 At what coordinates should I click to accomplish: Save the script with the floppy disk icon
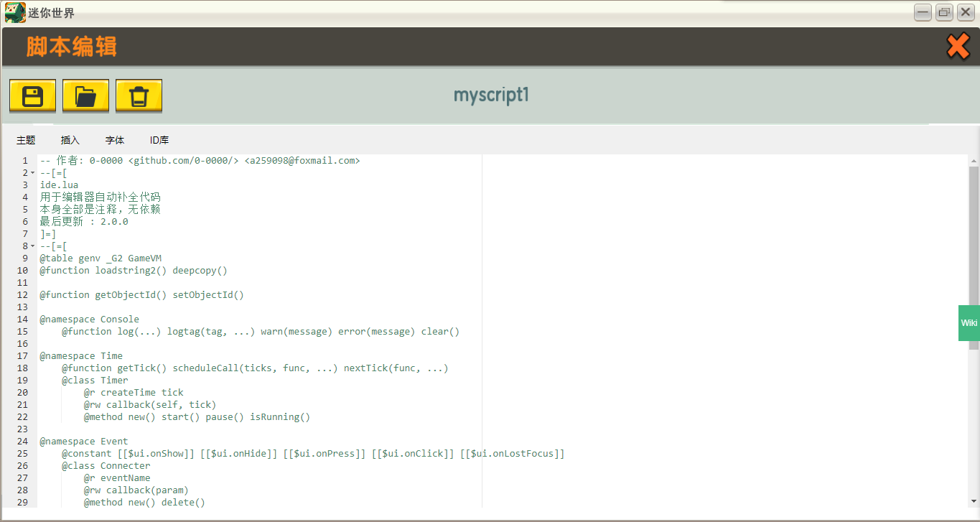[32, 95]
